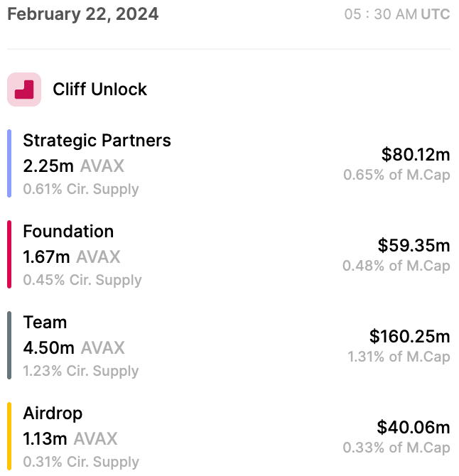Click the red Foundation color bar

tap(9, 254)
